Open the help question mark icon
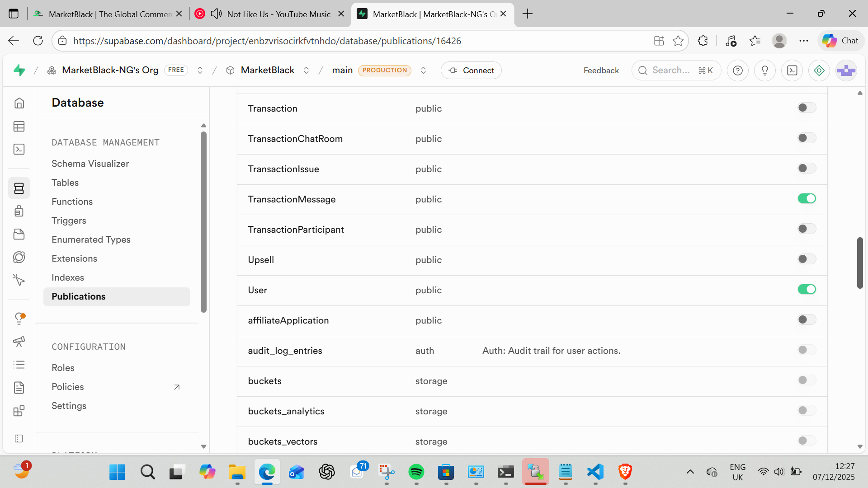Viewport: 868px width, 488px height. [x=737, y=70]
